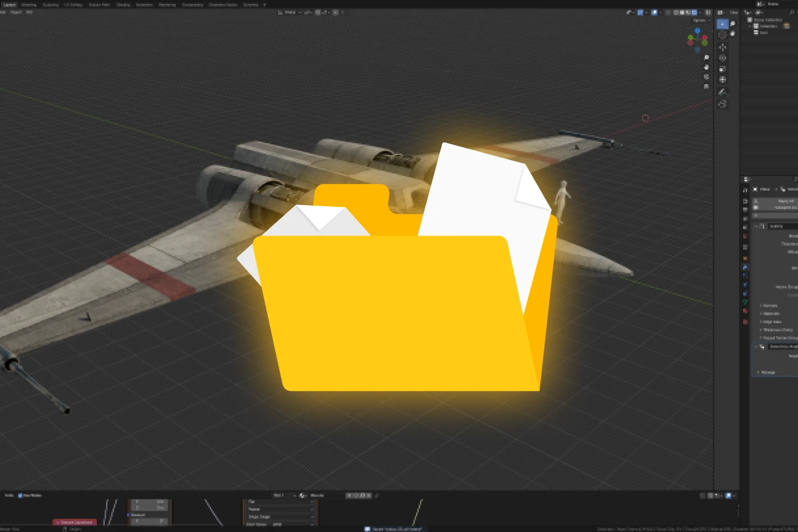Expand the Normals subpanel
The height and width of the screenshot is (532, 798).
click(x=769, y=305)
